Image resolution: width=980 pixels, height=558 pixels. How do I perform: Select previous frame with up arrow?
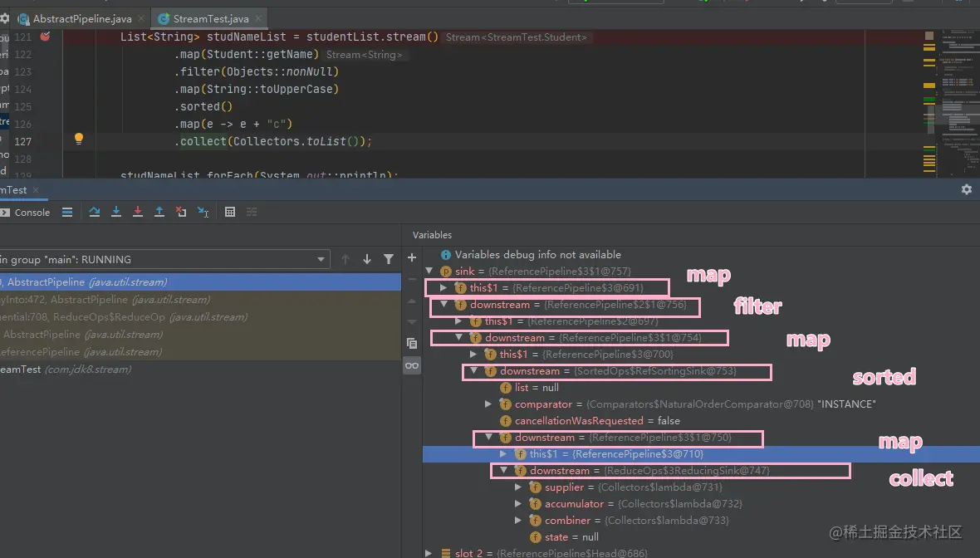point(345,259)
